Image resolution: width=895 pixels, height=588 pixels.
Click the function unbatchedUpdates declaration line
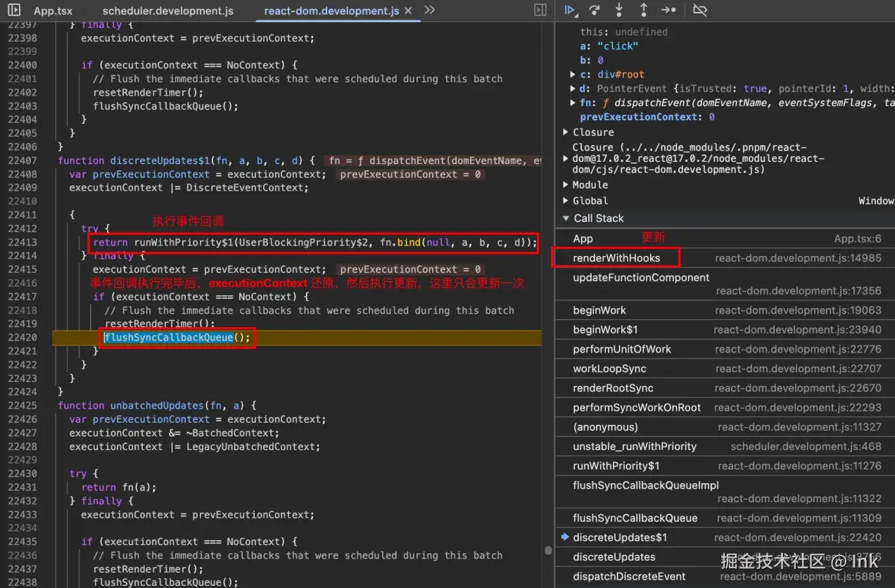(157, 406)
